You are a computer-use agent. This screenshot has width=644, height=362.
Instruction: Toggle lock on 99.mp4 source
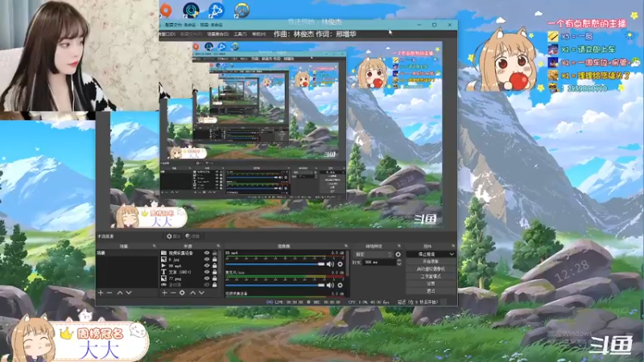[214, 265]
